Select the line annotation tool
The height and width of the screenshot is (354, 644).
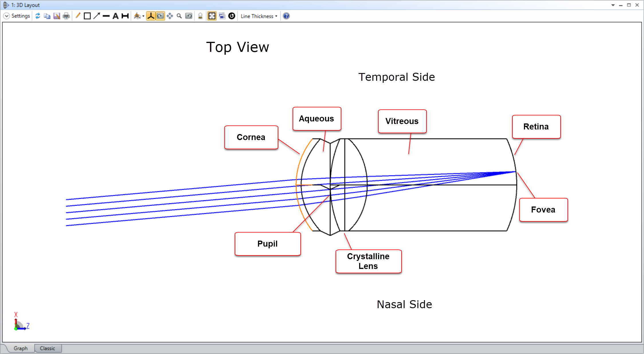tap(106, 16)
